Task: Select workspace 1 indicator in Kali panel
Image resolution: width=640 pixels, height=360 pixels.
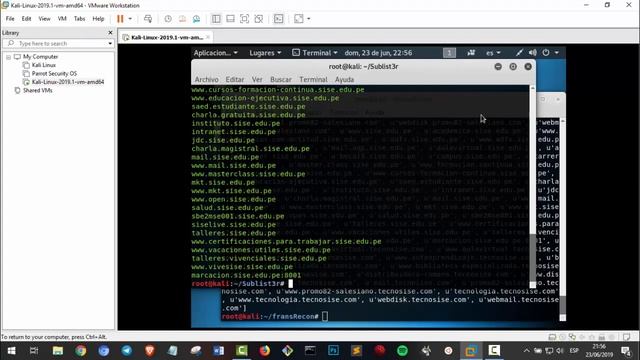Action: pyautogui.click(x=449, y=53)
